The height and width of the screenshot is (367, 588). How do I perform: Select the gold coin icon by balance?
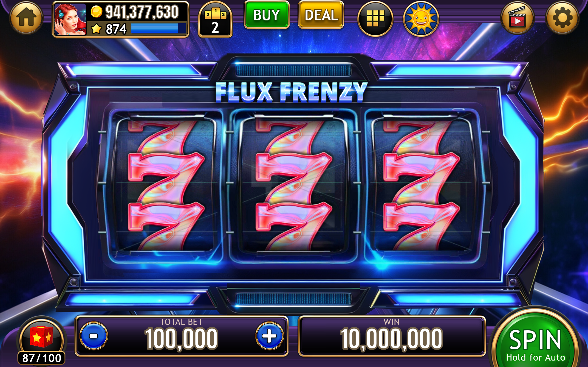96,12
